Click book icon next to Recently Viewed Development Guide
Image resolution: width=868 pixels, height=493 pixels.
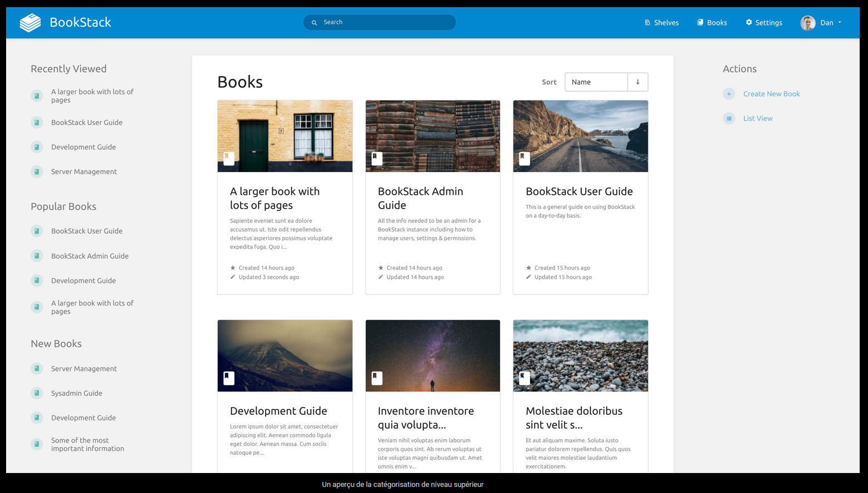(37, 147)
